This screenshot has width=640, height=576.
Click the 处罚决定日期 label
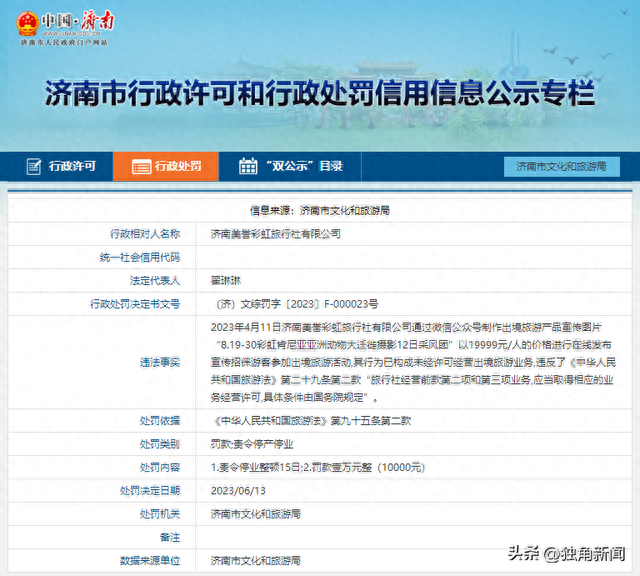pyautogui.click(x=150, y=490)
